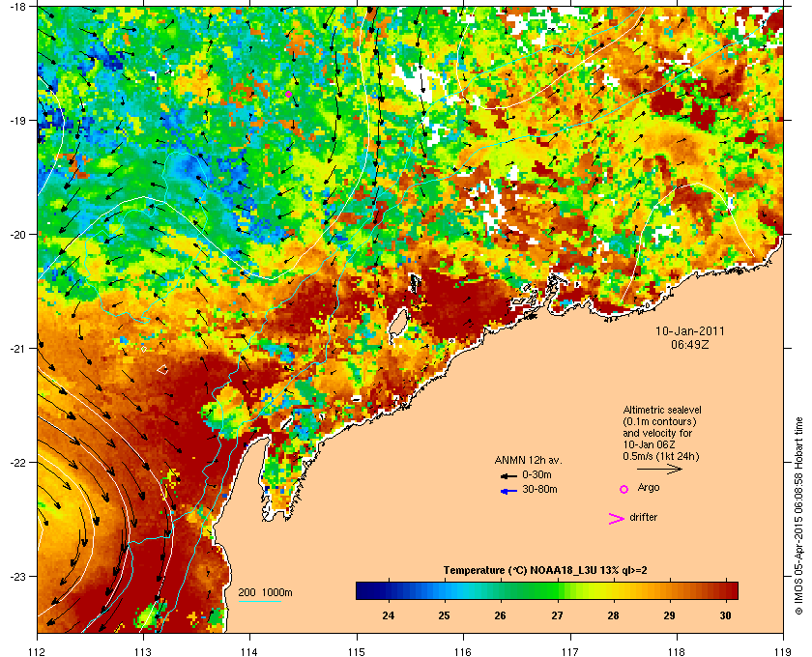
Task: Click the latitude axis label -19
Action: (x=17, y=120)
